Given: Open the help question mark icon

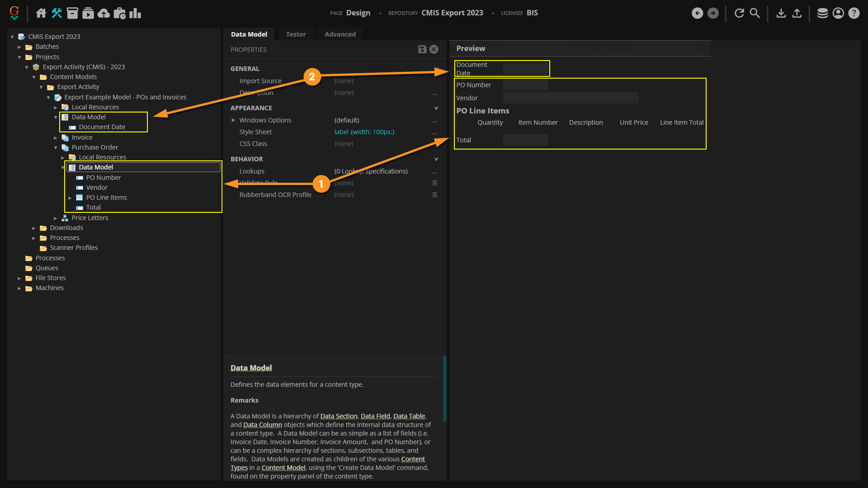Looking at the screenshot, I should [x=854, y=13].
